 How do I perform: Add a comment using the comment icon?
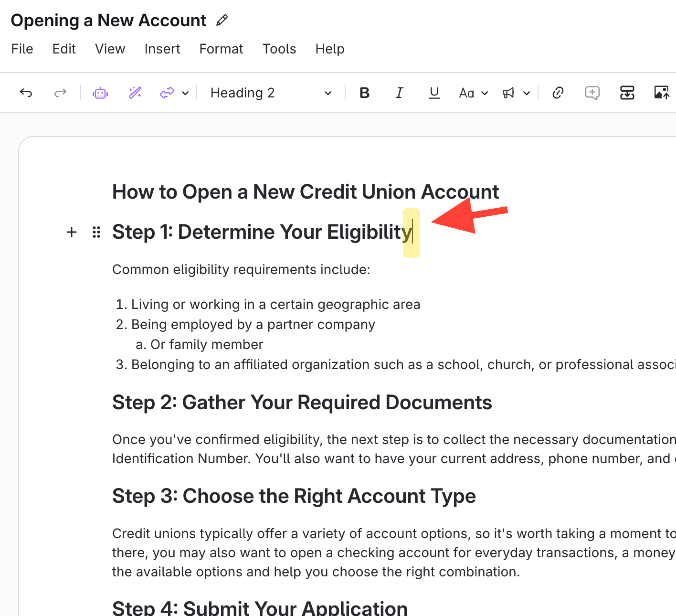[592, 93]
